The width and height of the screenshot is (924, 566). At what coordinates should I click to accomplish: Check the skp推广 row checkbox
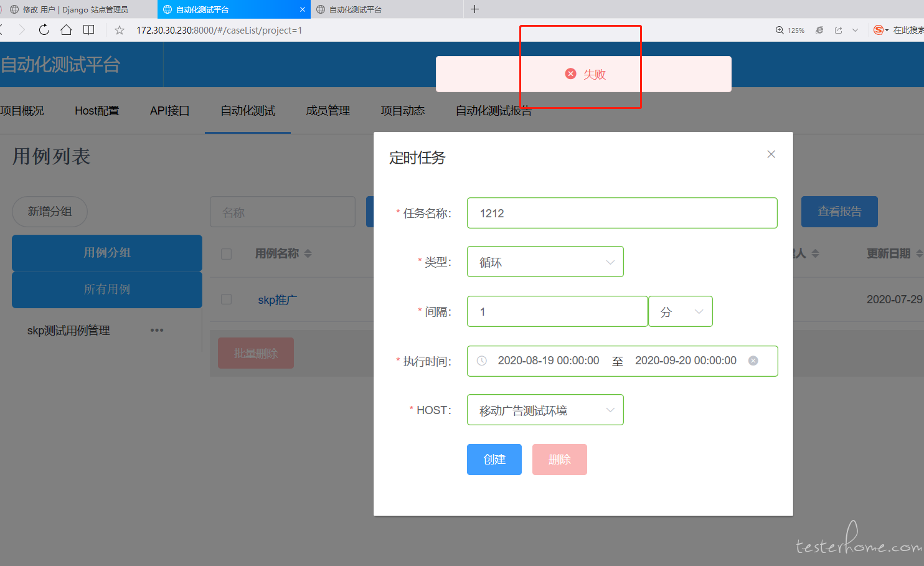[x=226, y=300]
